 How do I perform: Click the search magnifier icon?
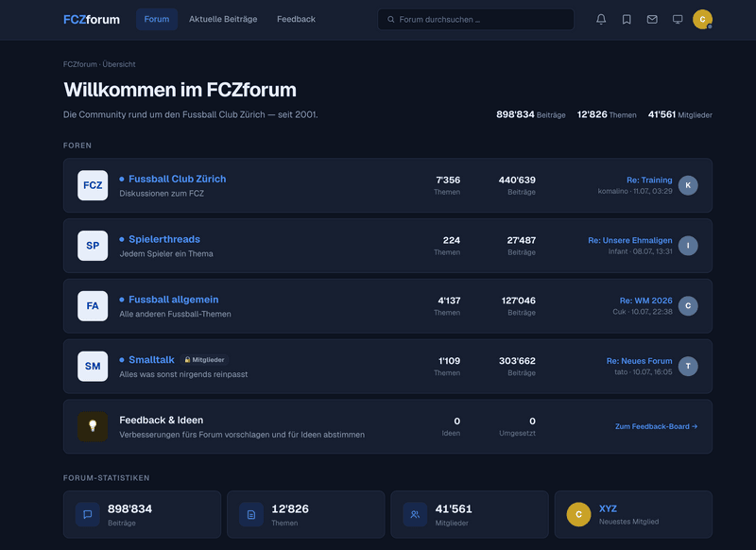point(391,19)
